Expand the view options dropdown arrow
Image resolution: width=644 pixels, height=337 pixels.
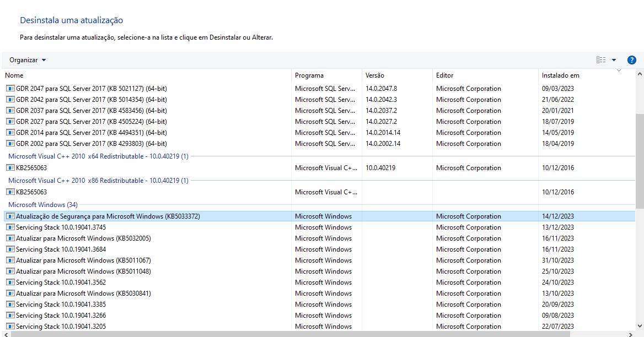point(614,60)
